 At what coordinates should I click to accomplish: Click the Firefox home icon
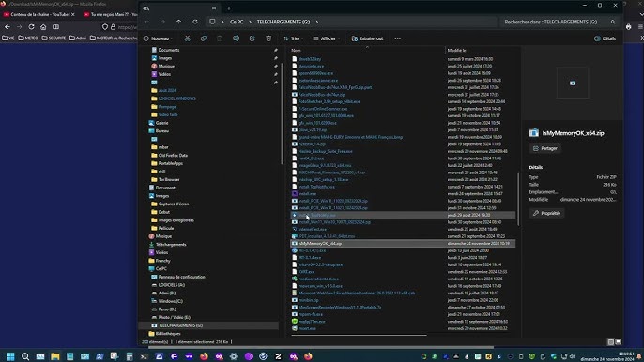43,26
